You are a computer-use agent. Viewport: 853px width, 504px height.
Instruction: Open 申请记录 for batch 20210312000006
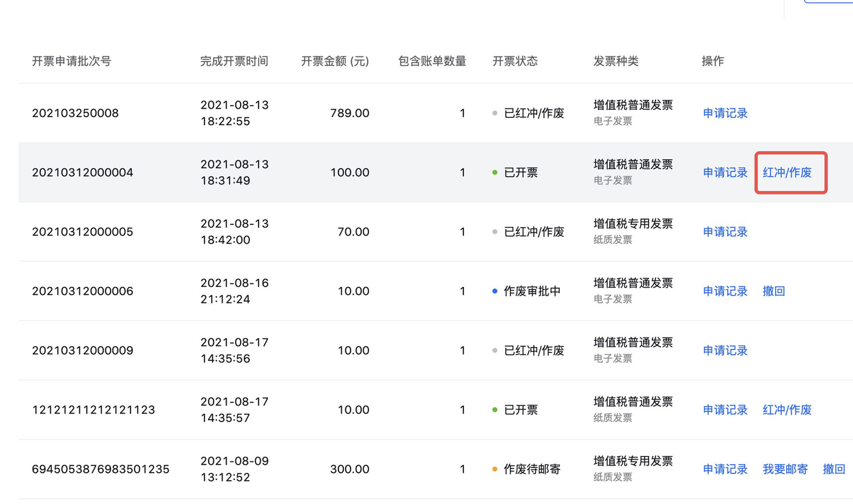[x=725, y=291]
